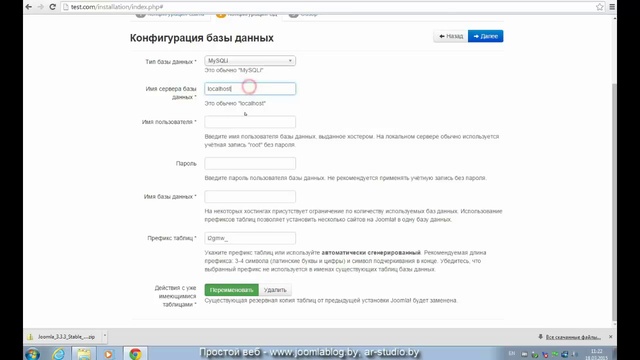Image resolution: width=640 pixels, height=360 pixels.
Task: Click the Имя базы данных input field
Action: (x=250, y=197)
